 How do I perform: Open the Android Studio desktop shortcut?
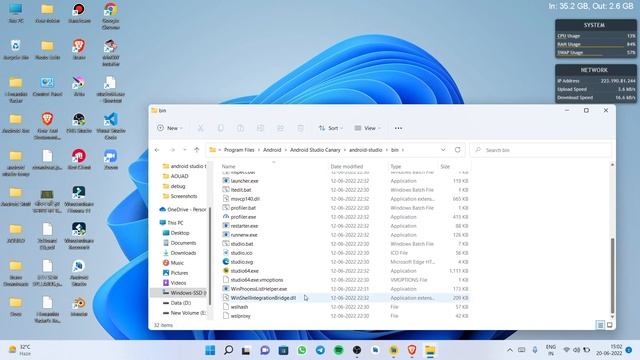point(79,273)
